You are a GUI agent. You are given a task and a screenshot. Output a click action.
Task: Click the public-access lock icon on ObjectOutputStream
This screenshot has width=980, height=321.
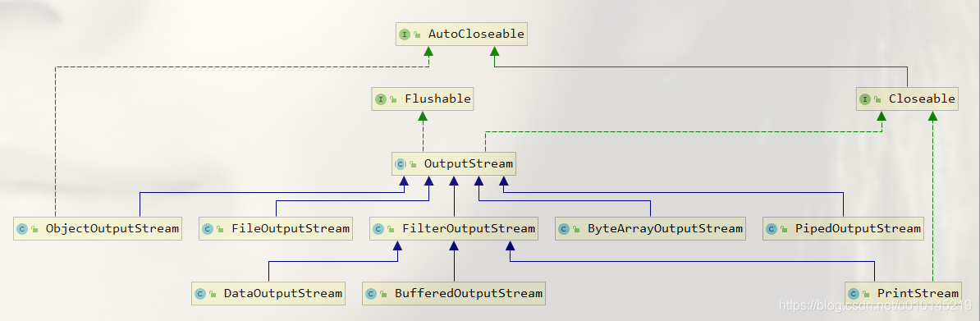(x=34, y=230)
